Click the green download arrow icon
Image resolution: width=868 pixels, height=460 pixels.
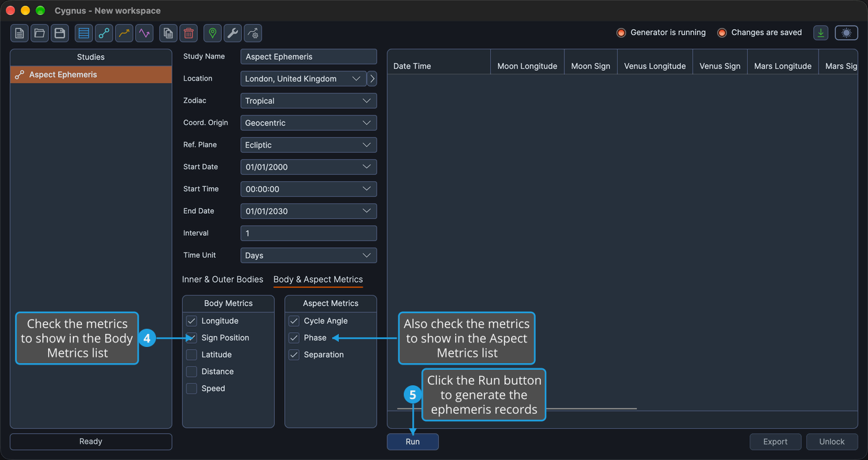point(821,32)
